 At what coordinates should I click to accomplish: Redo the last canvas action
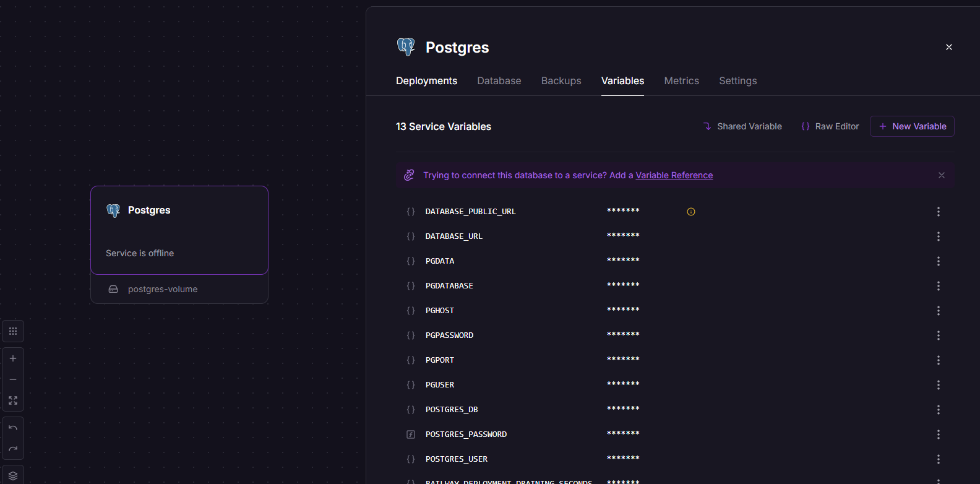pos(13,449)
